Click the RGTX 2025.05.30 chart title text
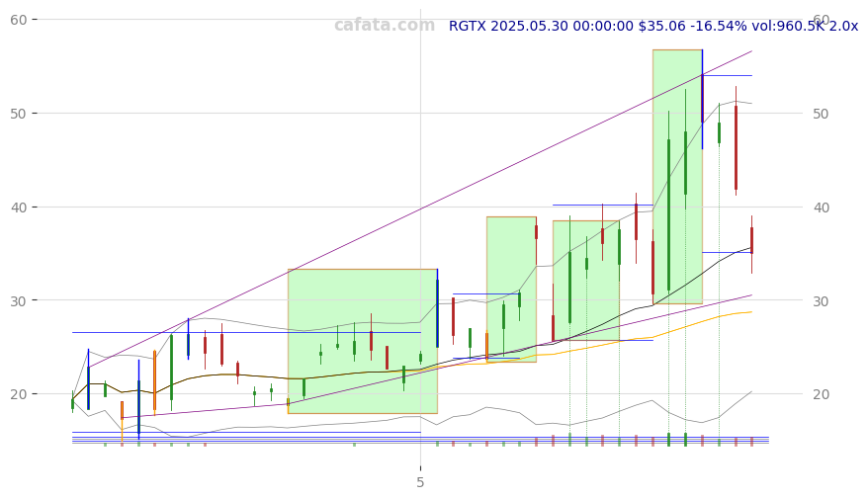The width and height of the screenshot is (868, 499). tap(653, 26)
